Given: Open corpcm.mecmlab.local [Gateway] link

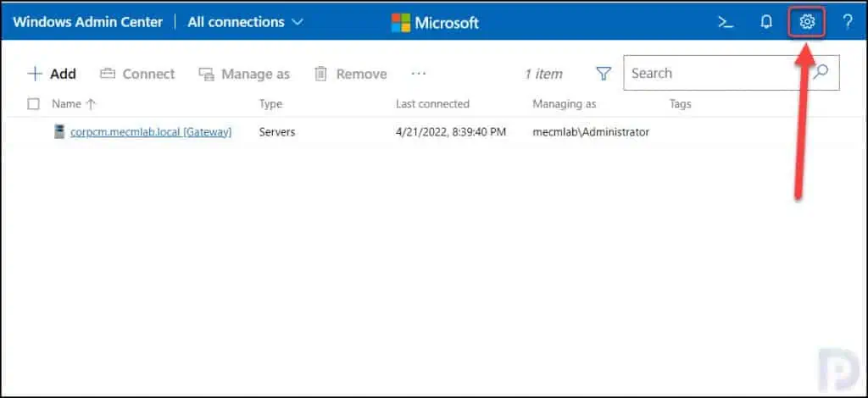Looking at the screenshot, I should point(151,132).
